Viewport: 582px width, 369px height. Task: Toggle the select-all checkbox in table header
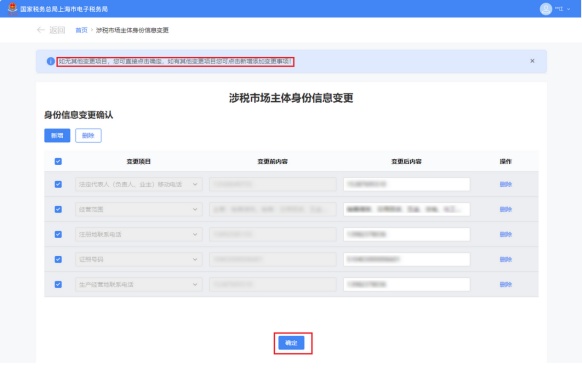tap(58, 161)
